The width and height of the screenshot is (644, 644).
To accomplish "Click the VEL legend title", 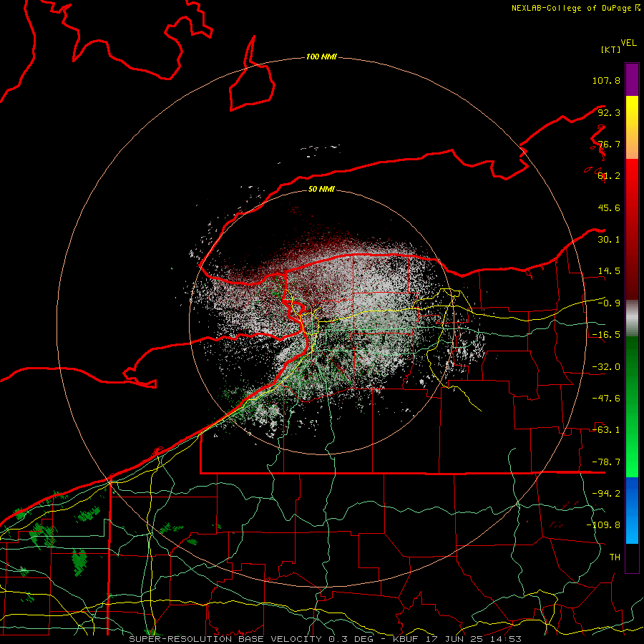I will [628, 43].
